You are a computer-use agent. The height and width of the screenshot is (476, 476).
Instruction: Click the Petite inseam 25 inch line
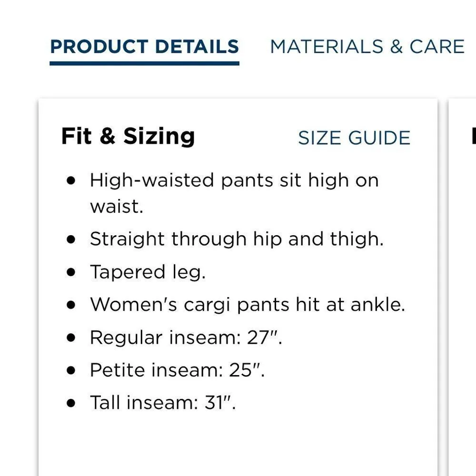pos(177,370)
